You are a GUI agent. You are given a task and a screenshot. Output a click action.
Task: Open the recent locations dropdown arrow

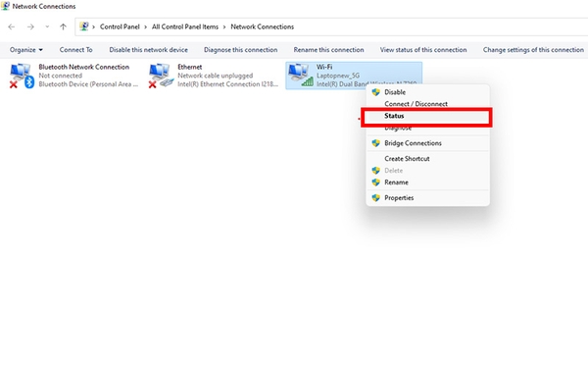47,26
